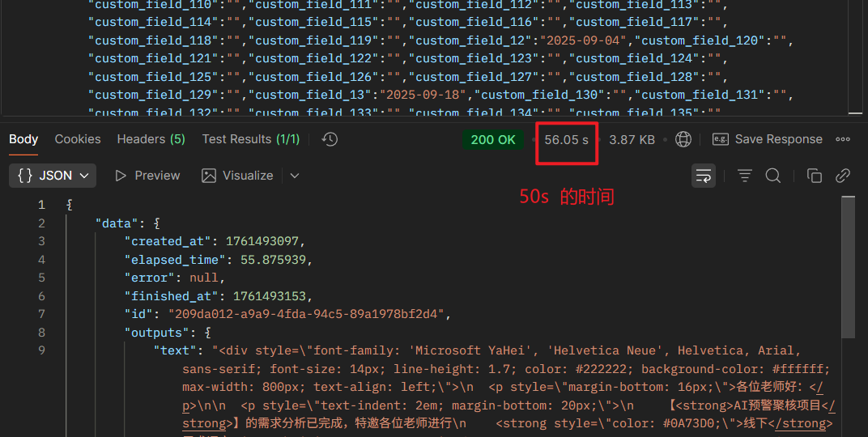The width and height of the screenshot is (868, 437).
Task: Click the link icon in response toolbar
Action: click(843, 176)
